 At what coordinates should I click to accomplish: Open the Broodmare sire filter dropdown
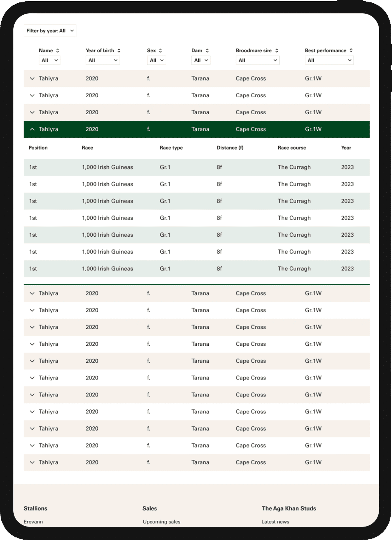tap(257, 60)
